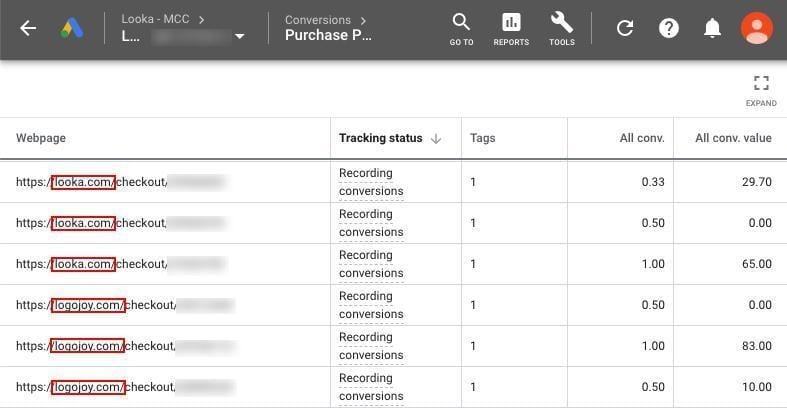Click the Webpage column header

pos(41,138)
